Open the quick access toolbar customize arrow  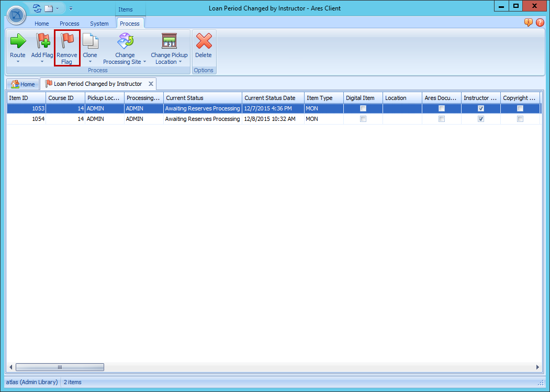pyautogui.click(x=71, y=8)
